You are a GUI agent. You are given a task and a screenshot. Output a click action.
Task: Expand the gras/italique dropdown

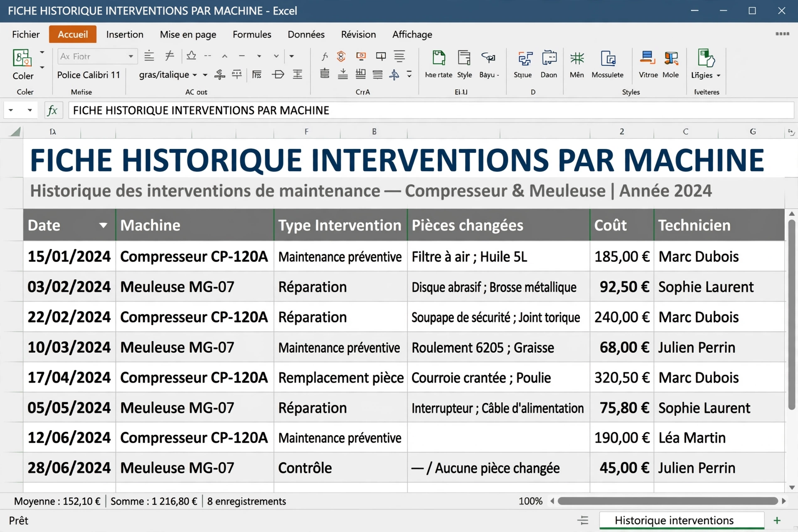[x=195, y=75]
